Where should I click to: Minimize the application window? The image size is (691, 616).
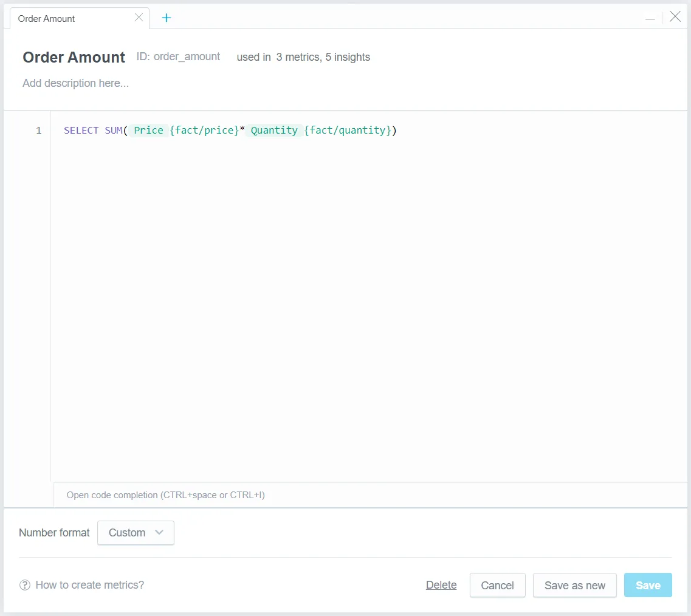pyautogui.click(x=650, y=18)
